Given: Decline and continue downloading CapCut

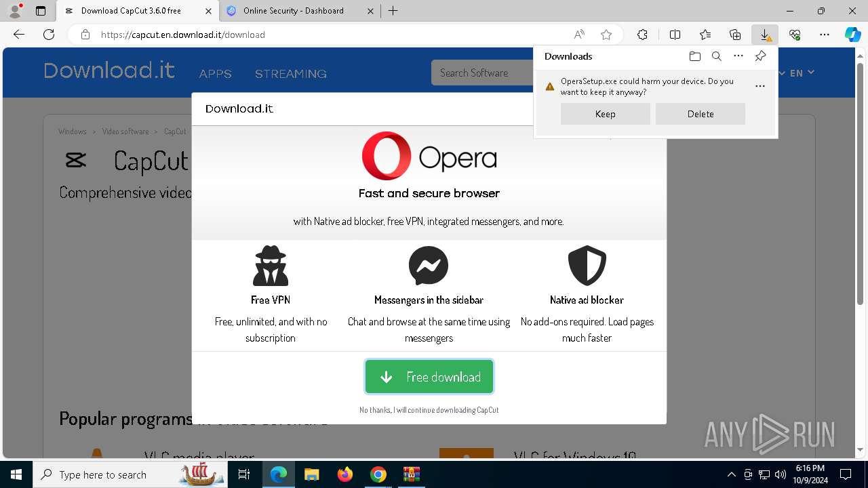Looking at the screenshot, I should point(429,410).
